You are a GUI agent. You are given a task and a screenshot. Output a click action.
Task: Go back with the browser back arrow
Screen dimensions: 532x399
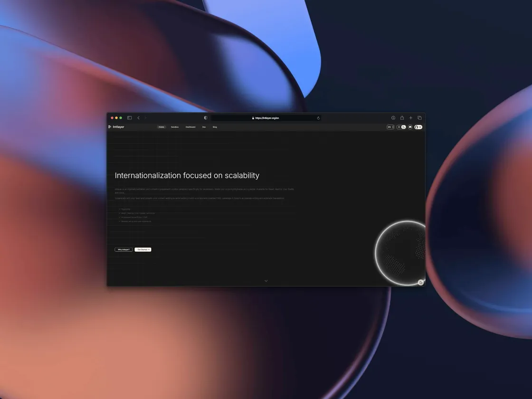[x=138, y=118]
